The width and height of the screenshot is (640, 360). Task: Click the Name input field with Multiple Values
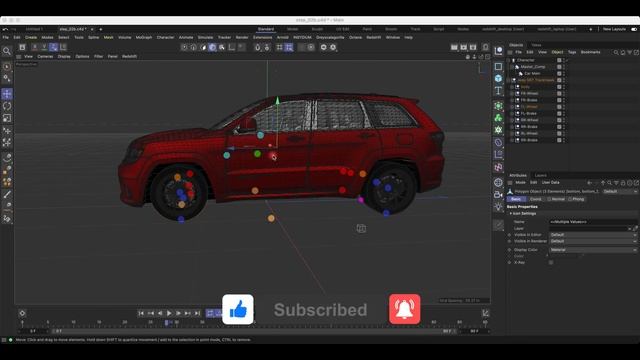click(x=593, y=222)
